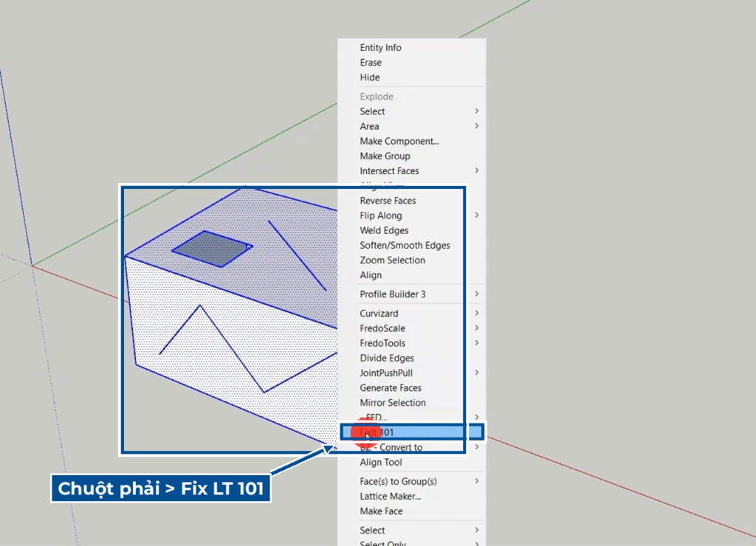Select the highlighted FixIt 101 entry
Screen dimensions: 756x546
(411, 432)
